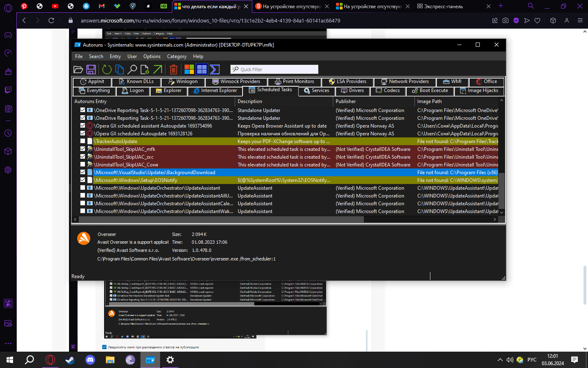
Task: Click the red Delete trash icon
Action: tap(174, 70)
